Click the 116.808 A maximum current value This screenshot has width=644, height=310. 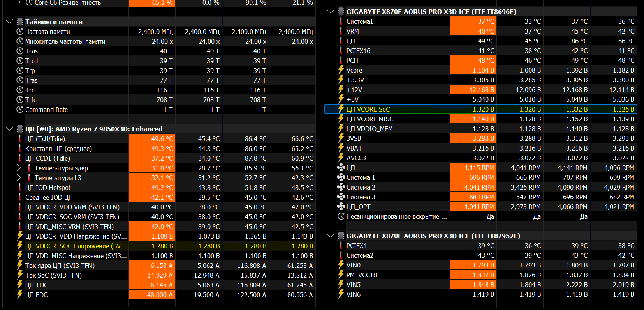point(252,266)
